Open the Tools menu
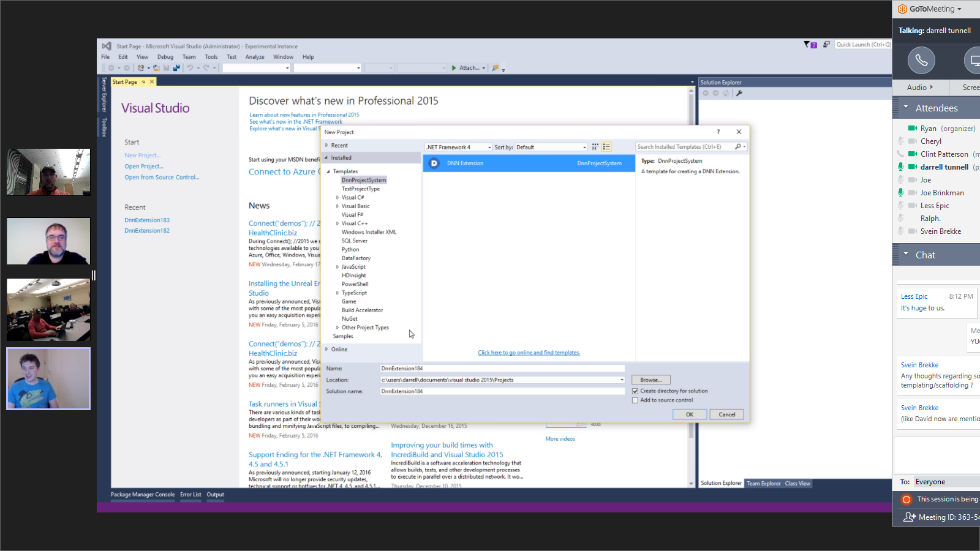980x551 pixels. (x=211, y=57)
